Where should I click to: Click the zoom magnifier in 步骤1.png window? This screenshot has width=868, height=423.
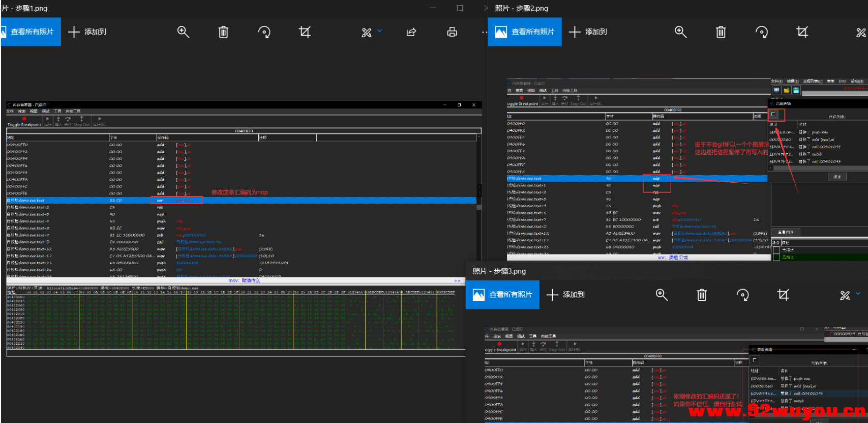pos(183,32)
